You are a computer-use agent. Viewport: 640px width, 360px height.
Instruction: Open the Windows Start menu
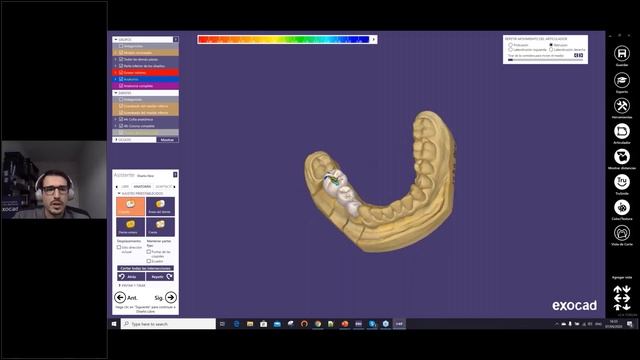coord(114,324)
